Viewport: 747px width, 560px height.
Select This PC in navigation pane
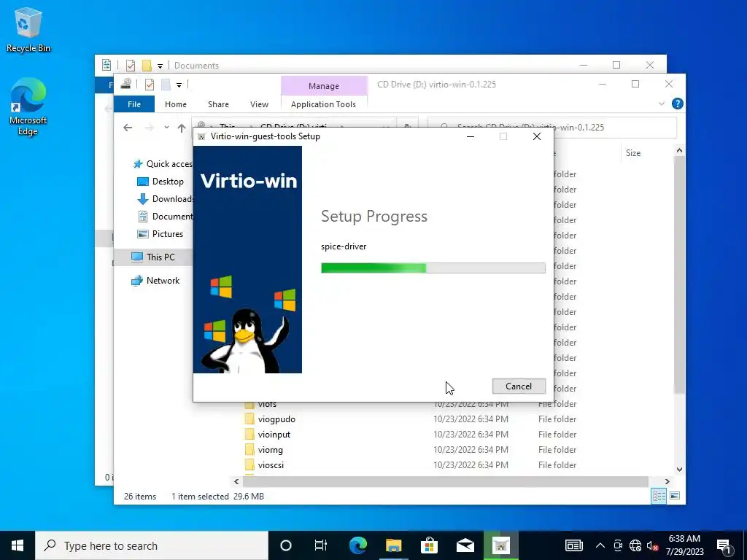(153, 257)
